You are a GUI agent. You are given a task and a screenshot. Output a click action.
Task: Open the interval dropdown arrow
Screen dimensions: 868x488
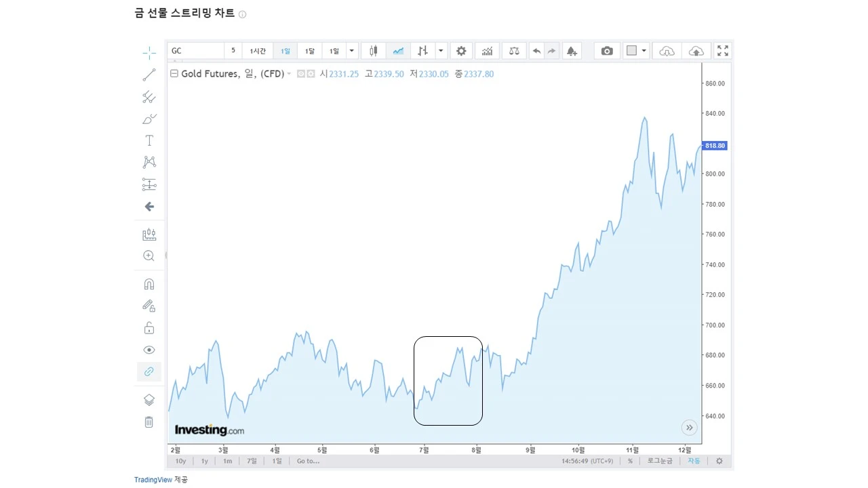point(351,51)
